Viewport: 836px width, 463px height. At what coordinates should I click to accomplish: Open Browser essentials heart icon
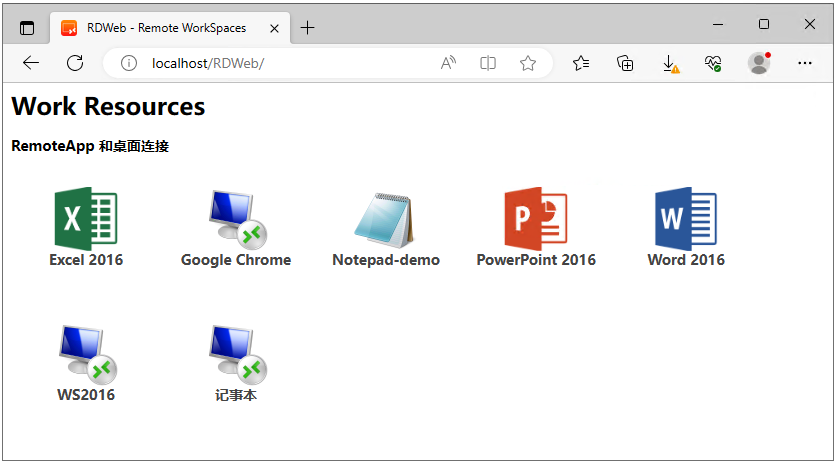click(713, 63)
